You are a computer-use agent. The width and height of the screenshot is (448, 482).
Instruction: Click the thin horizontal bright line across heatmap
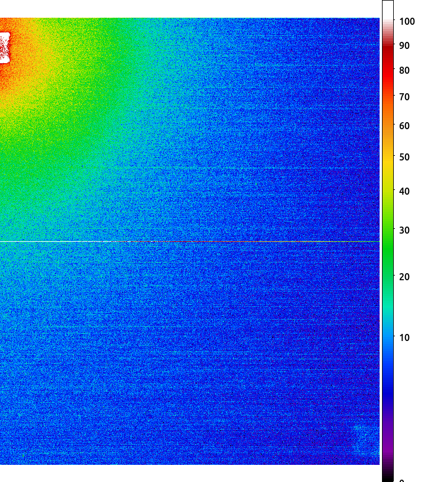(x=190, y=242)
